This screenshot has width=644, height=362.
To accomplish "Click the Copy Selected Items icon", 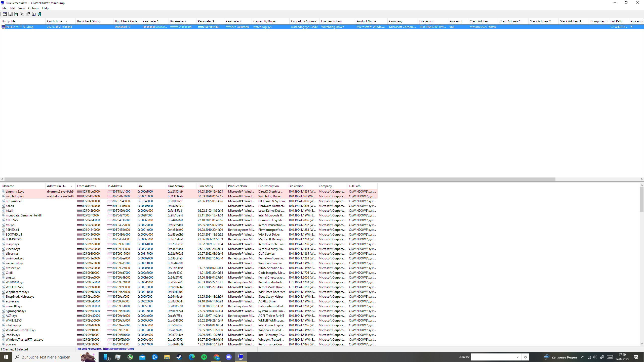I will click(x=22, y=14).
